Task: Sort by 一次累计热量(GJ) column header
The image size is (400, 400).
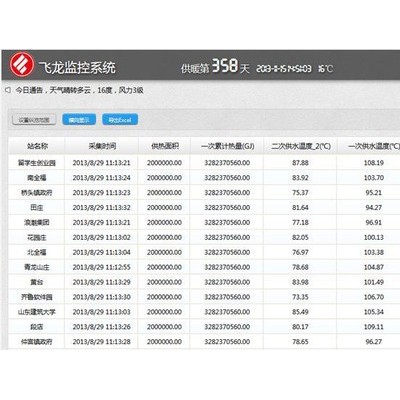Action: click(227, 146)
